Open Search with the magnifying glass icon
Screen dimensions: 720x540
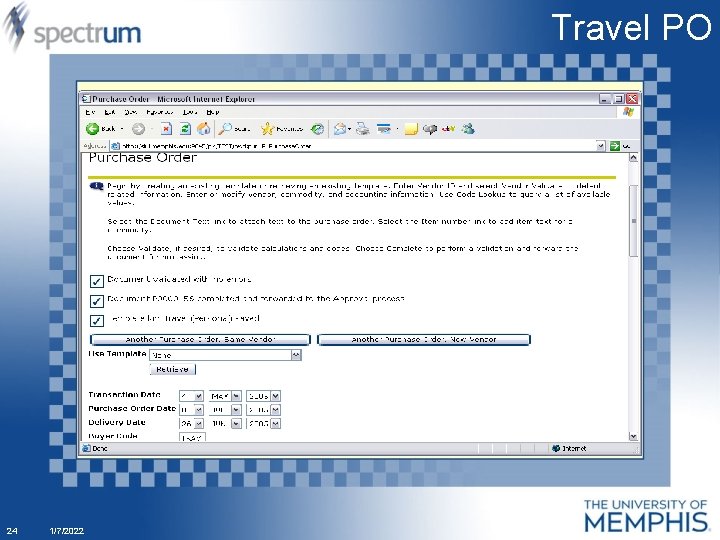pos(225,129)
